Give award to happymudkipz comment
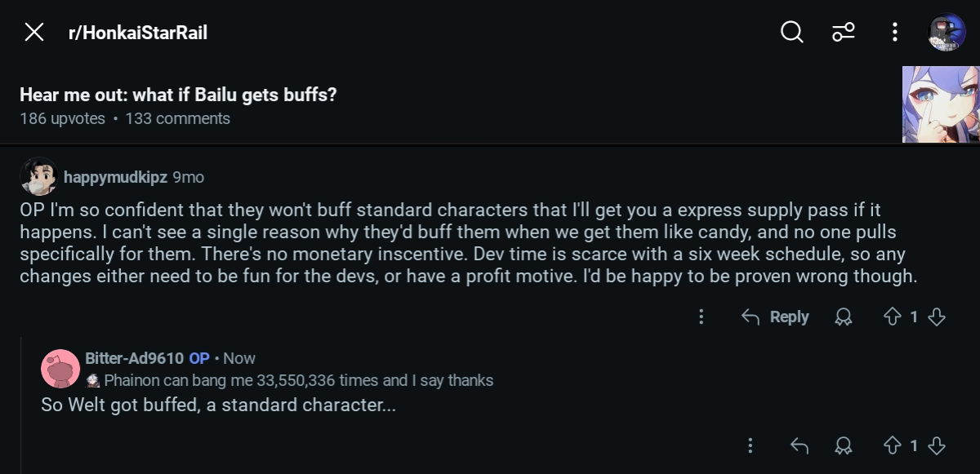The image size is (980, 474). pyautogui.click(x=843, y=317)
